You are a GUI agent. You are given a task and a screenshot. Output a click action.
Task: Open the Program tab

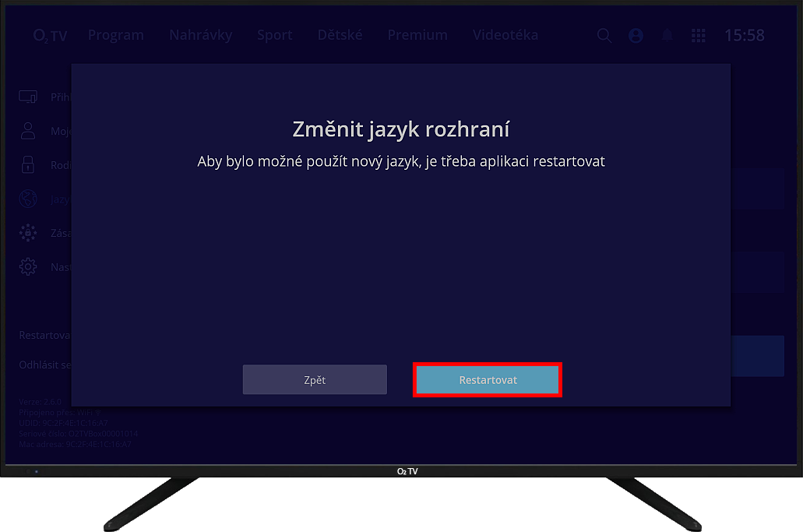pyautogui.click(x=116, y=35)
